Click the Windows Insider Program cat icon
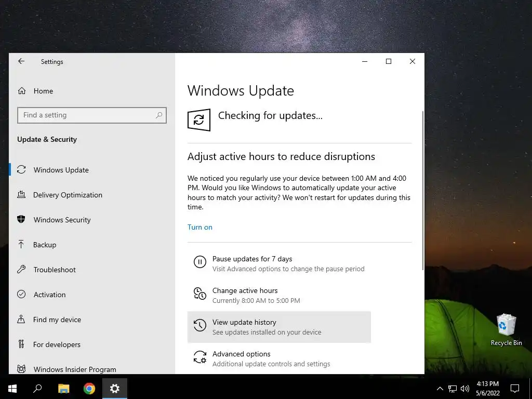This screenshot has width=532, height=399. 21,369
